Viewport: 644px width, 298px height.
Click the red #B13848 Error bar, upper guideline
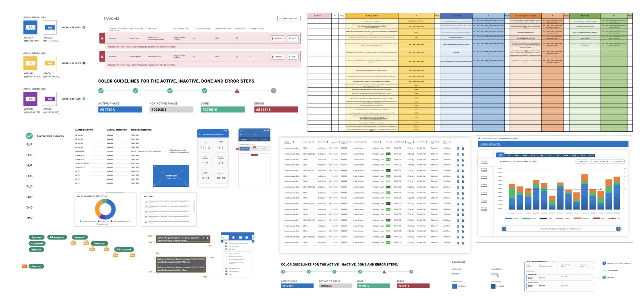(276, 110)
